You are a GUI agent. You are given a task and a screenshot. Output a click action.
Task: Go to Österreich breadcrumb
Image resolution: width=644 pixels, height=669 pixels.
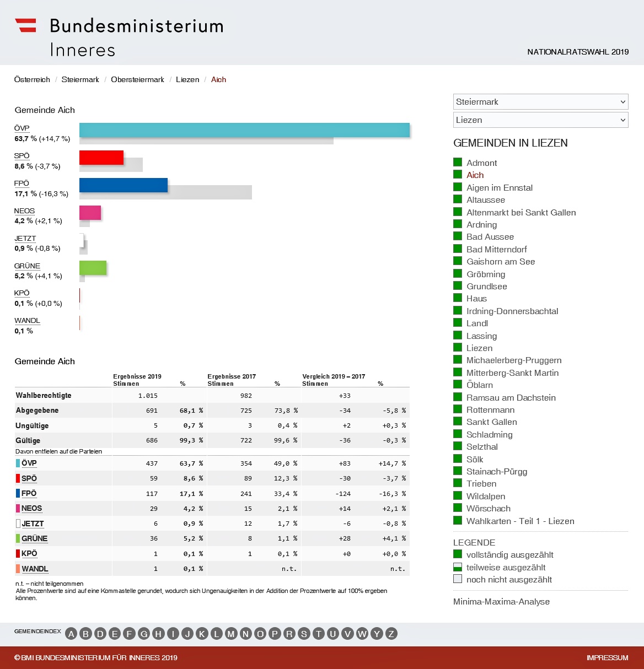pyautogui.click(x=32, y=79)
